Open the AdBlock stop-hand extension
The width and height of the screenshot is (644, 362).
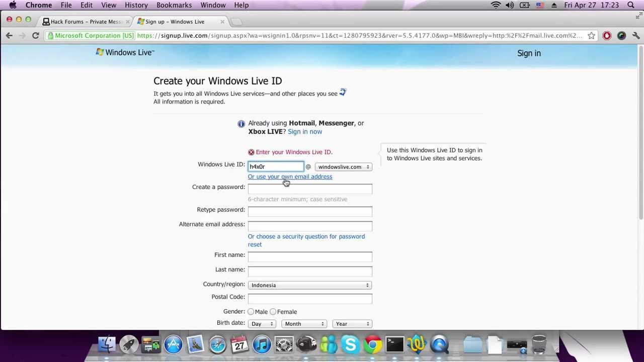click(x=607, y=36)
